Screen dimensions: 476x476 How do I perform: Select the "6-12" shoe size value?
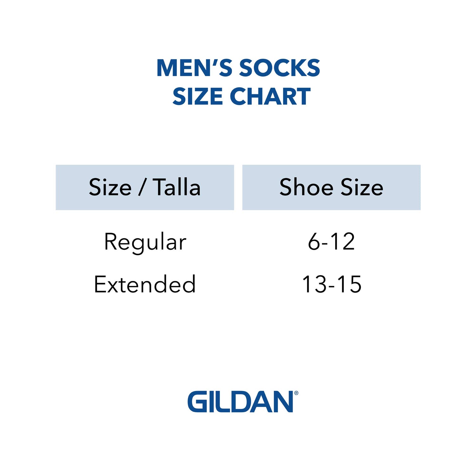331,242
